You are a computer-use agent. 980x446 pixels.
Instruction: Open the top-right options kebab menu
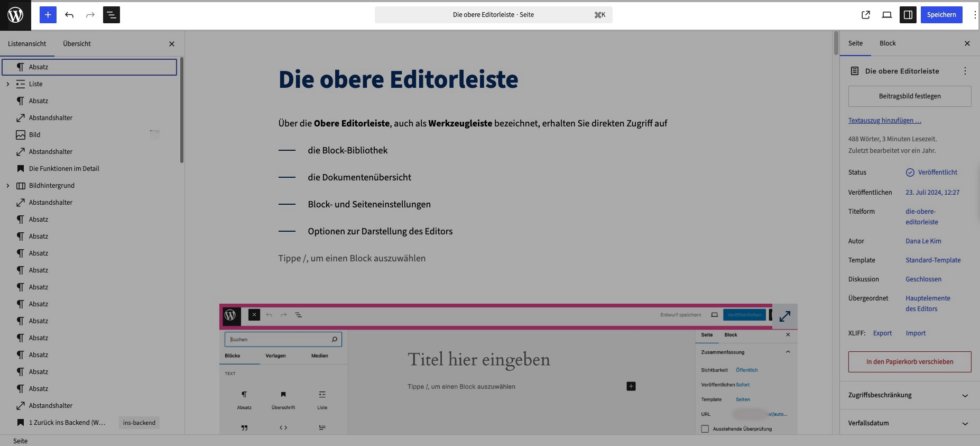975,15
